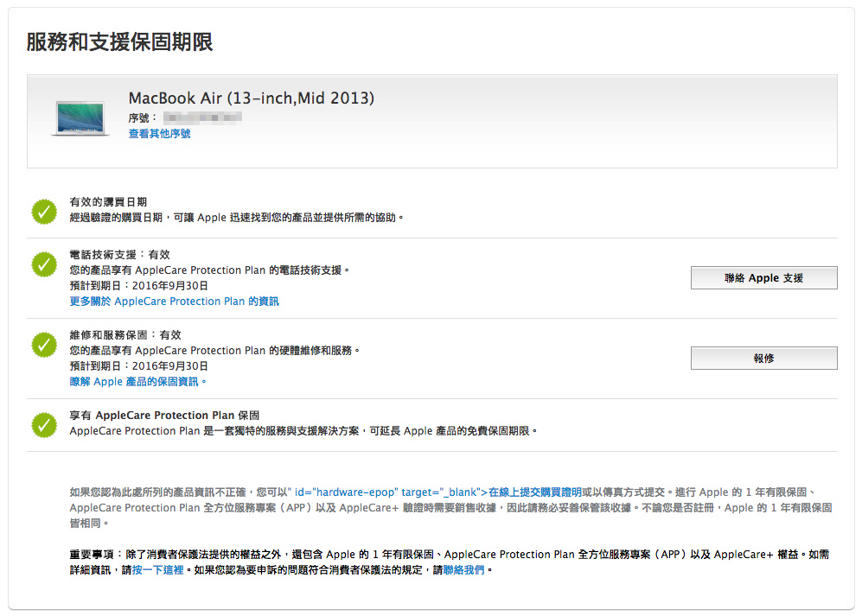Click the green checkmark beside 電話技術支援
Viewport: 862px width, 616px height.
(44, 264)
